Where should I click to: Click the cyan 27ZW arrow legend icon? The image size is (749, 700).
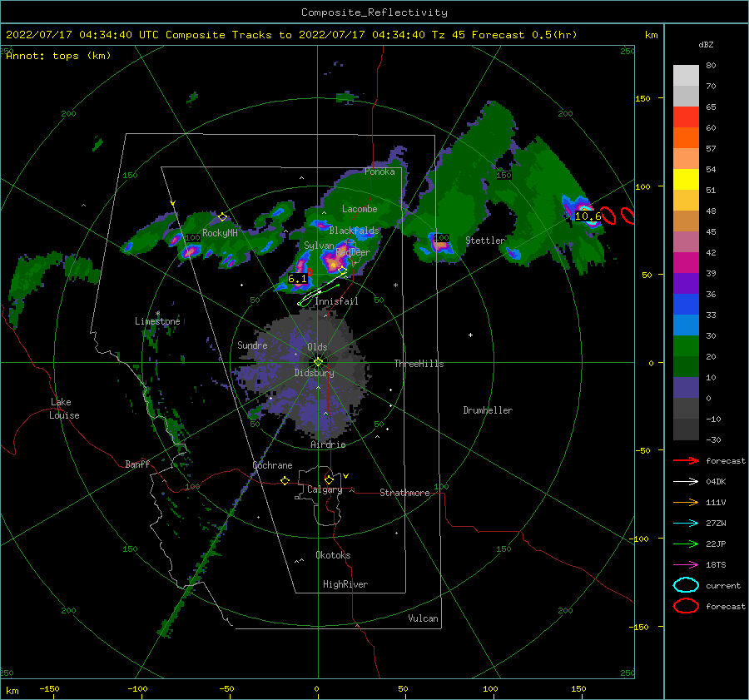pyautogui.click(x=686, y=524)
